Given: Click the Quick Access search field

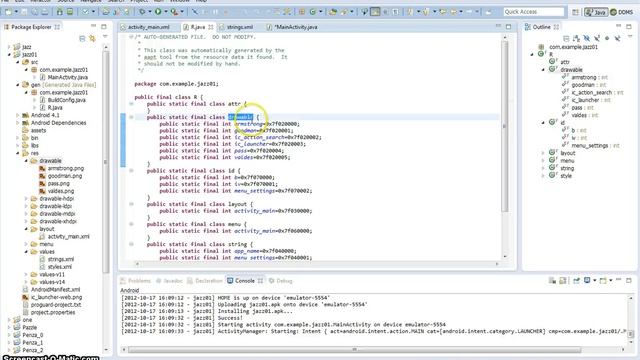Looking at the screenshot, I should (x=534, y=12).
